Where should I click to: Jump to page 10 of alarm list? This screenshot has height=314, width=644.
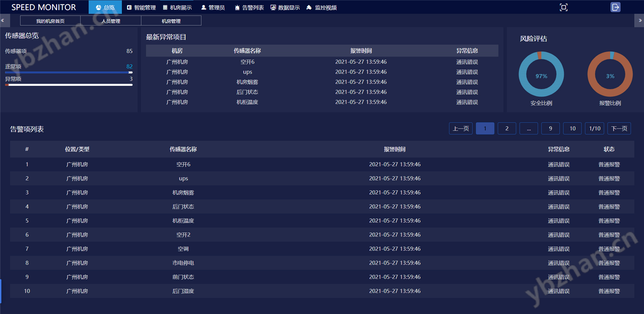pyautogui.click(x=572, y=129)
